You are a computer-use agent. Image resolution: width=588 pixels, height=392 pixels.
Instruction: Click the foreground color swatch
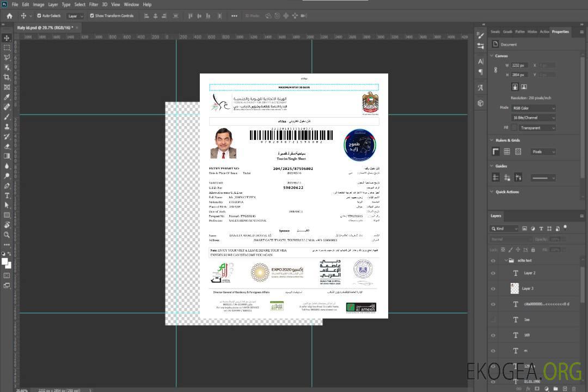click(4, 261)
